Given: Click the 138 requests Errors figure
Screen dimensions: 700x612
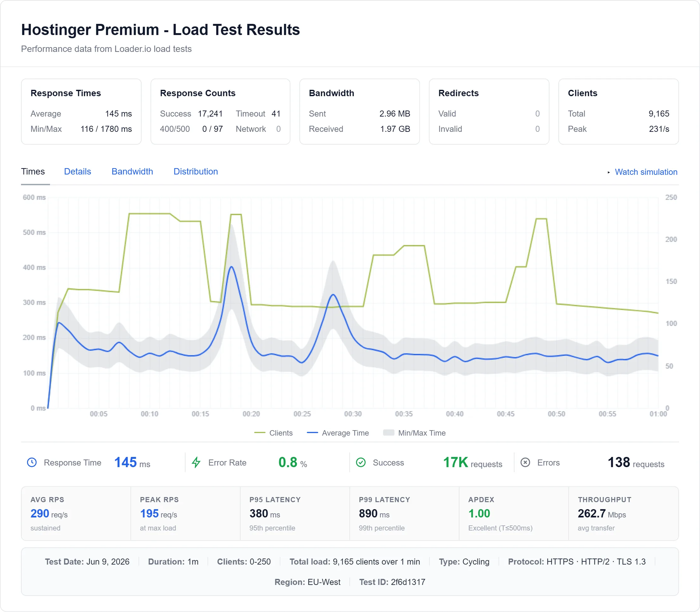Looking at the screenshot, I should pyautogui.click(x=636, y=462).
